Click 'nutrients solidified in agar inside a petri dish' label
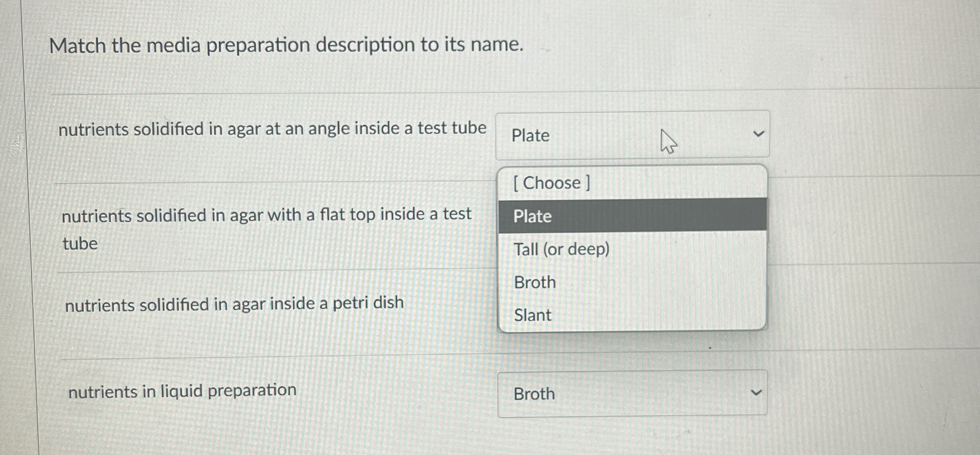The height and width of the screenshot is (455, 980). pyautogui.click(x=234, y=304)
